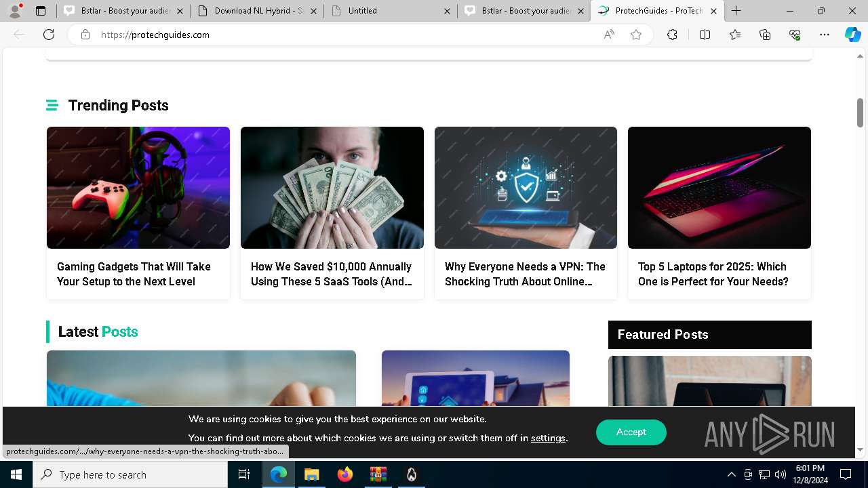Select the ProtechGuides tab

coord(657,11)
